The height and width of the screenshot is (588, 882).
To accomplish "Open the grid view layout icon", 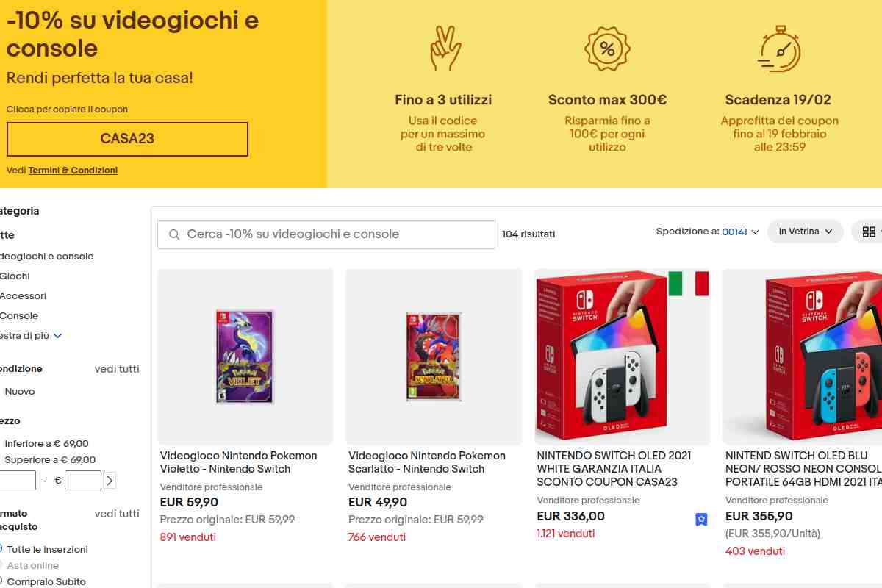I will point(869,232).
